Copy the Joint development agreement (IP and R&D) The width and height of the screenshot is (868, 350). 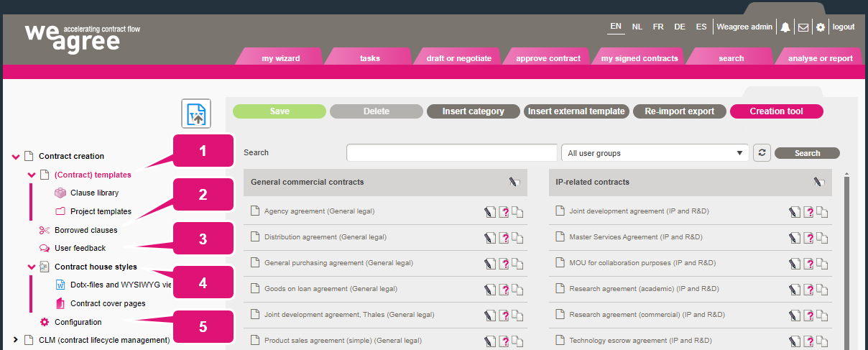pyautogui.click(x=823, y=212)
